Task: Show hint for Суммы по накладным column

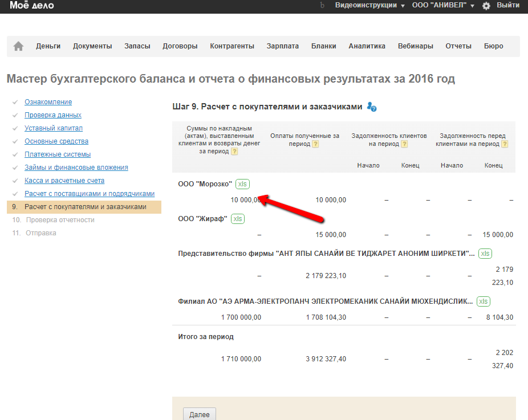Action: tap(234, 152)
